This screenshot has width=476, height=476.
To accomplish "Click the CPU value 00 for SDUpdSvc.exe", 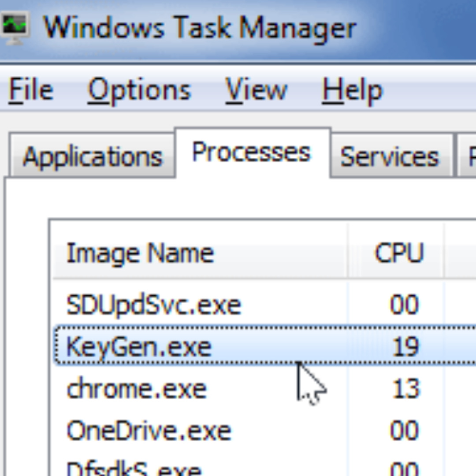I will pos(404,305).
